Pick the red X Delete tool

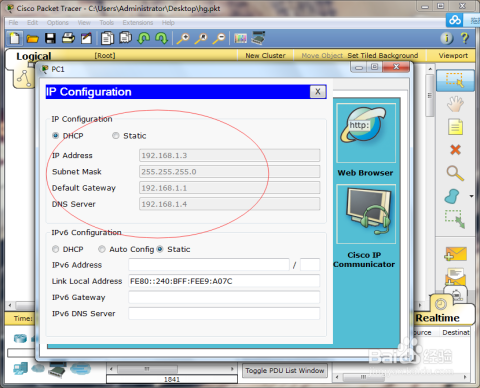[455, 150]
